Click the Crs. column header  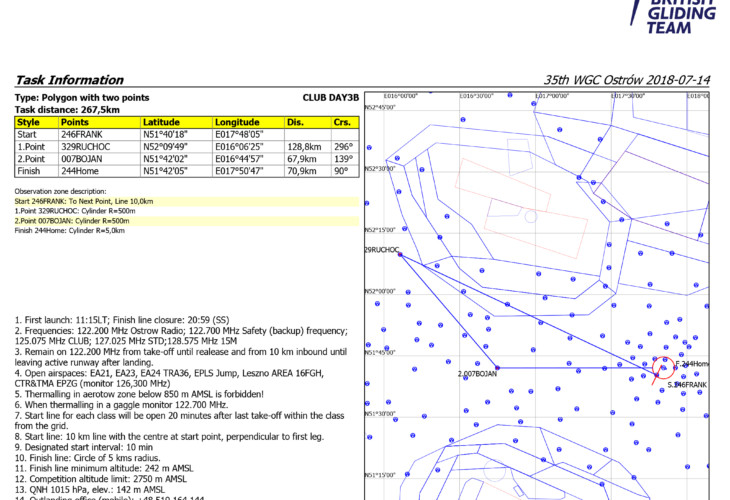(344, 122)
